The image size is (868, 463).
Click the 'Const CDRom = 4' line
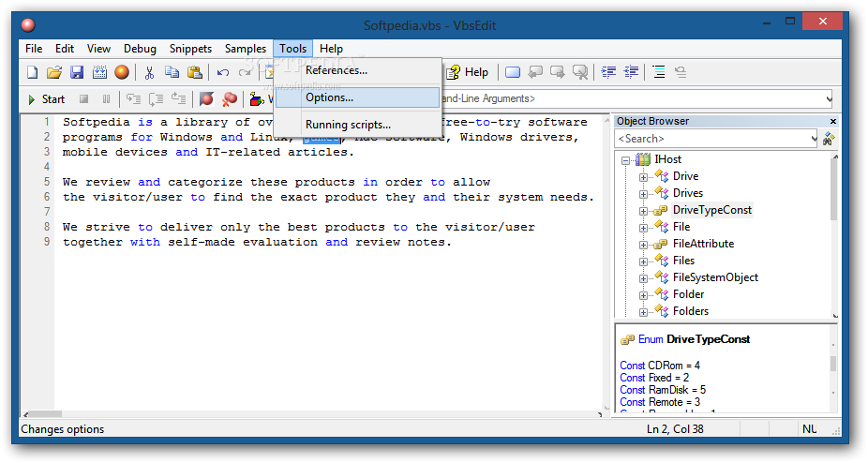[x=660, y=366]
